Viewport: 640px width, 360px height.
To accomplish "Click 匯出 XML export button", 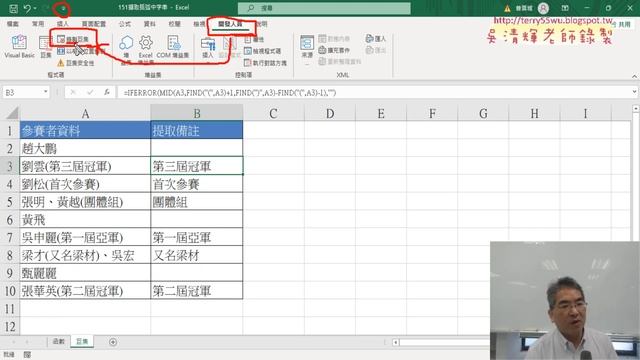I will click(x=376, y=50).
